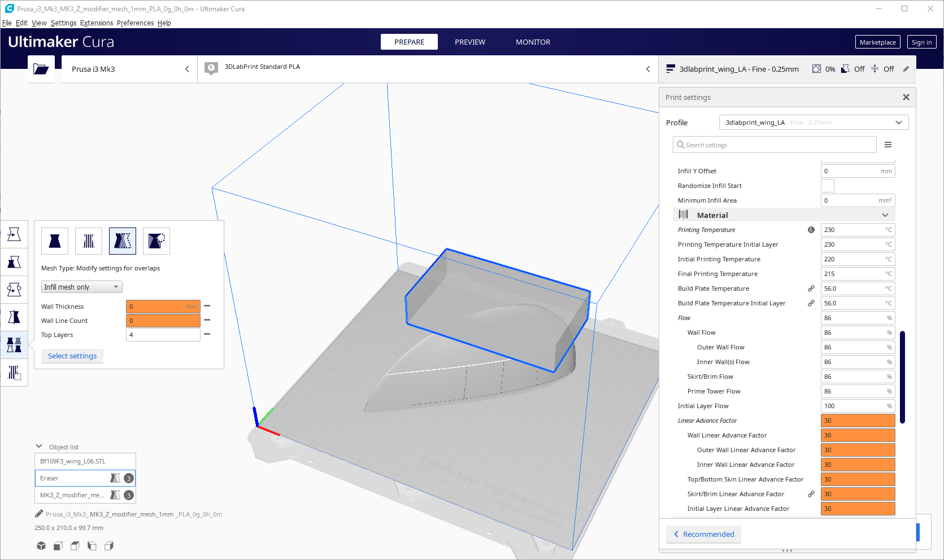The image size is (944, 560).
Task: Toggle Randomize Infill Start checkbox
Action: 827,186
